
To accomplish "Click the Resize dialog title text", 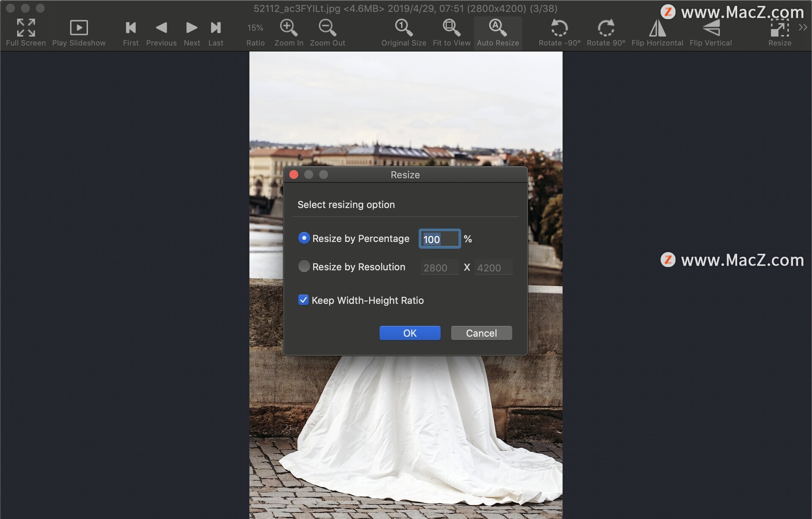I will pyautogui.click(x=405, y=175).
